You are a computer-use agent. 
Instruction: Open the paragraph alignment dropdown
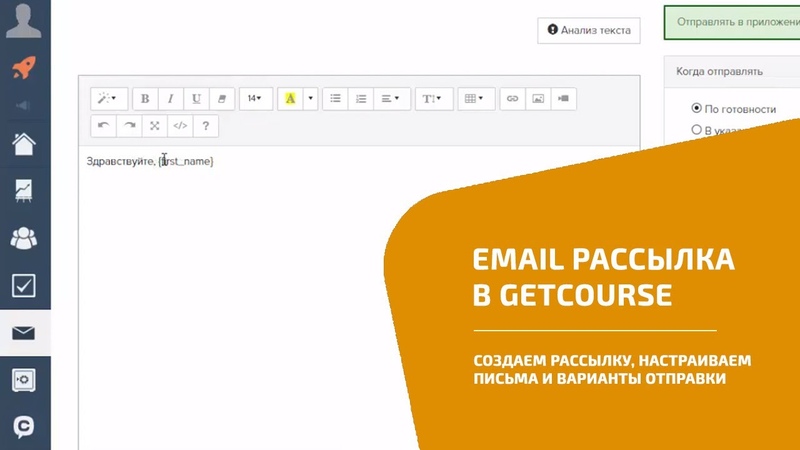click(x=391, y=98)
